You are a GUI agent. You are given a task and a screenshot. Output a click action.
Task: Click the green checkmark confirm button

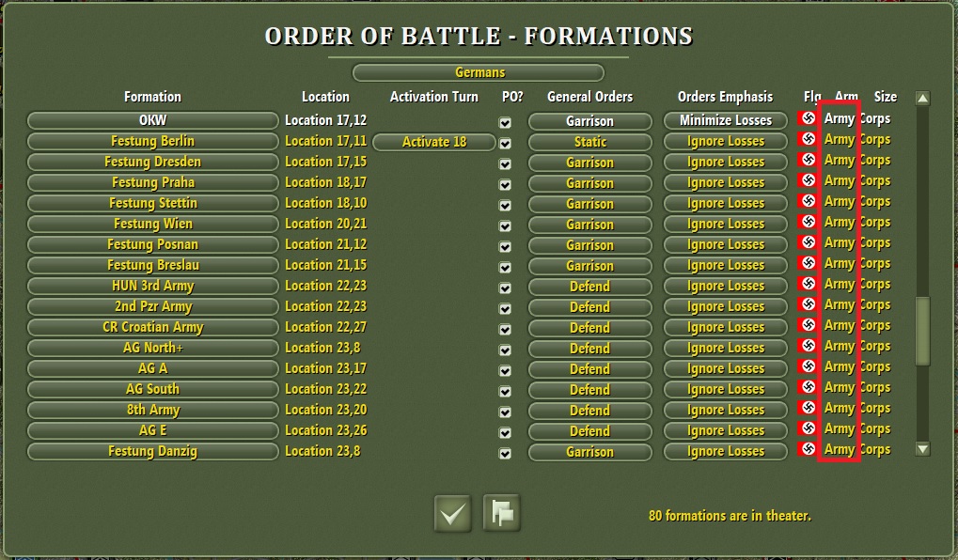click(x=452, y=512)
